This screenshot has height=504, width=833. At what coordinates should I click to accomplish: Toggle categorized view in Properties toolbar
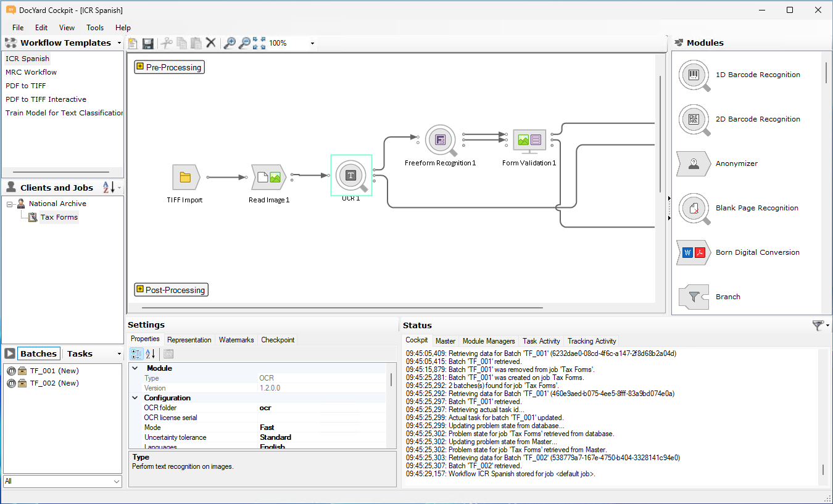tap(136, 353)
